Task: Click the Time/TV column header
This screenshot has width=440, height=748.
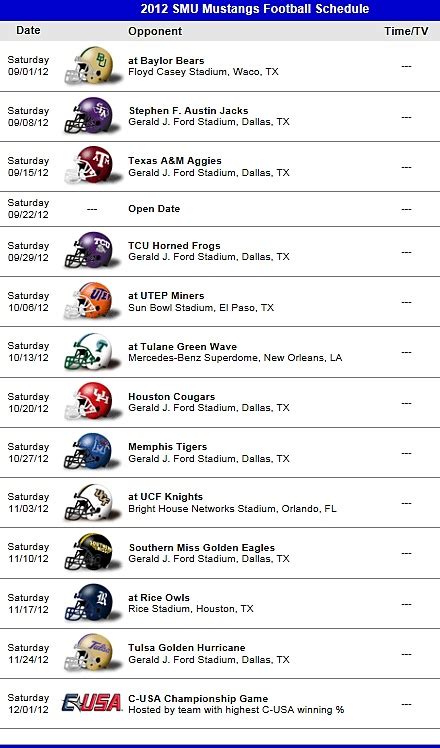Action: 406,31
